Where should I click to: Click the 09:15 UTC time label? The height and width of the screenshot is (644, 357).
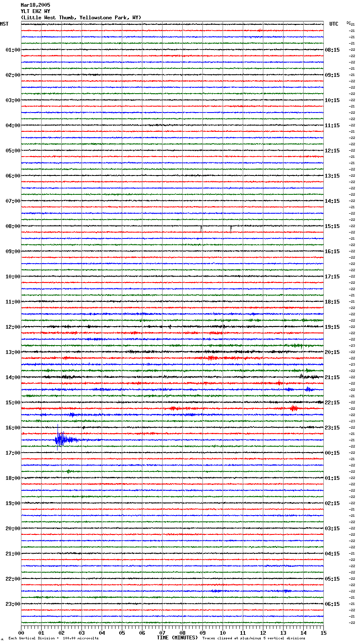click(332, 75)
